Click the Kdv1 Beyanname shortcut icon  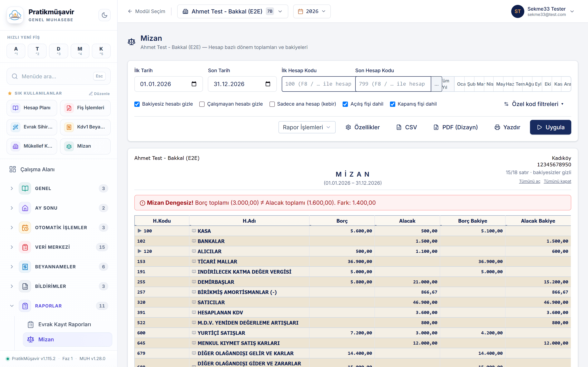point(69,127)
